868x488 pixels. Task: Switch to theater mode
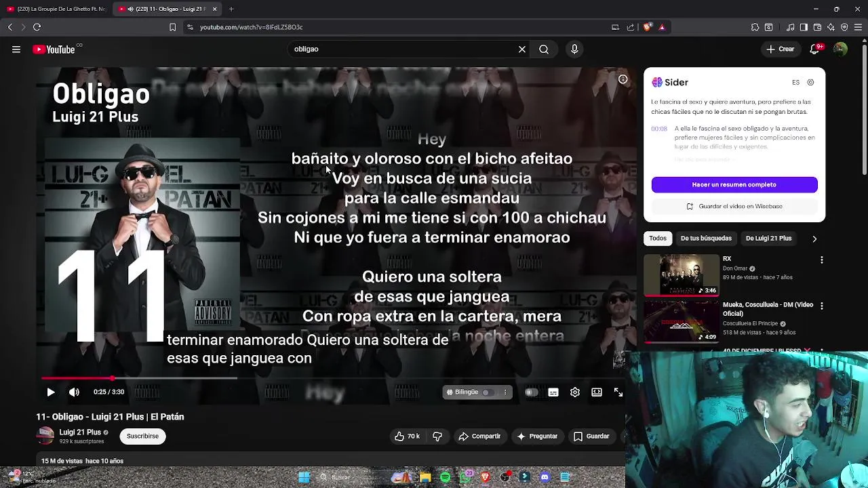pos(597,392)
